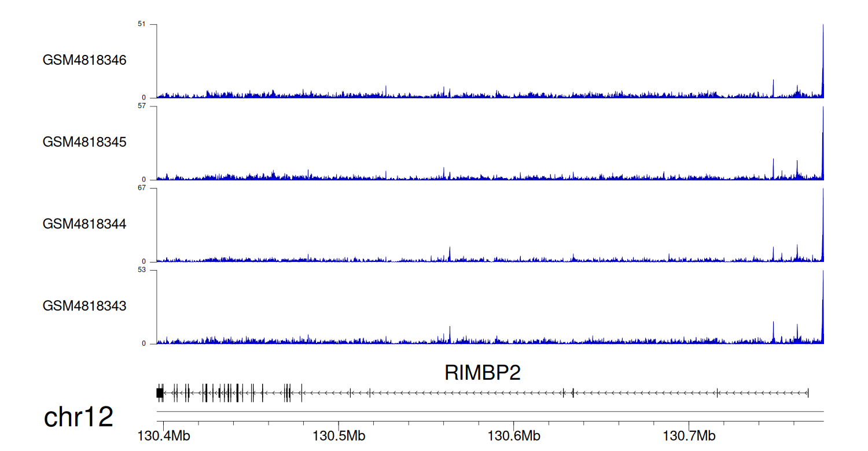The height and width of the screenshot is (451, 868).
Task: Click the RIMBP2 gene name
Action: point(482,373)
